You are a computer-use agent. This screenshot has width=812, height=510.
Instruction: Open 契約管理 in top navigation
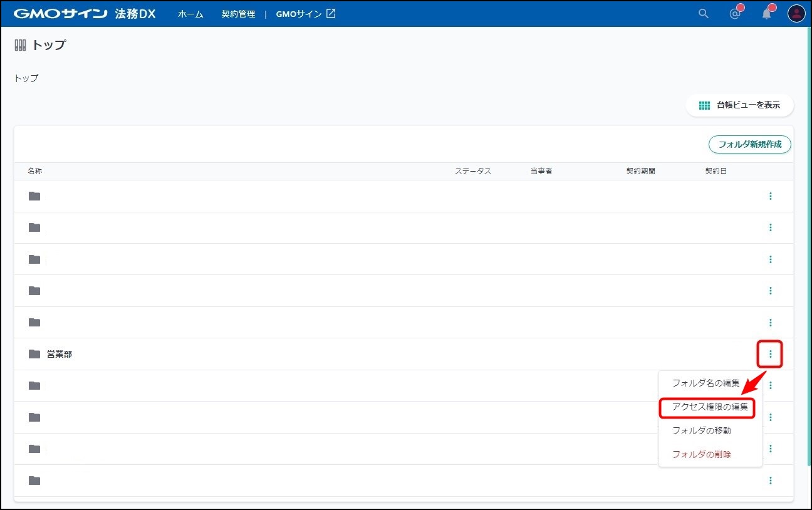tap(238, 14)
